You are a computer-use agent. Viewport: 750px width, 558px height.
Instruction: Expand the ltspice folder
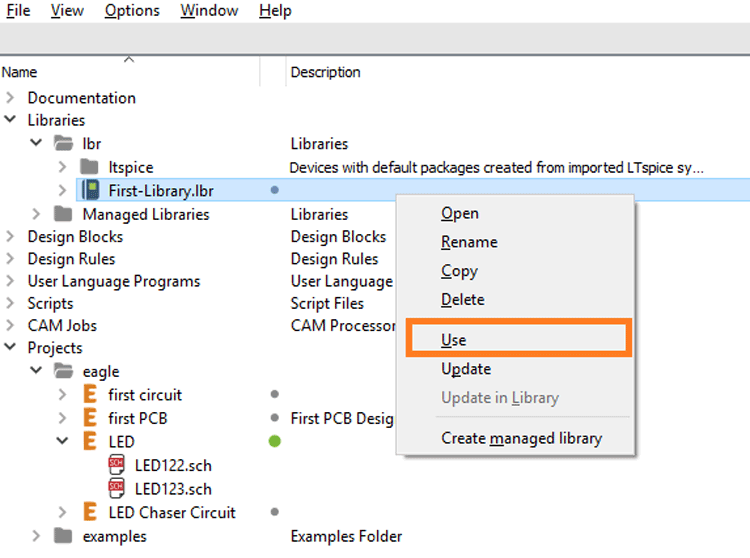point(62,167)
